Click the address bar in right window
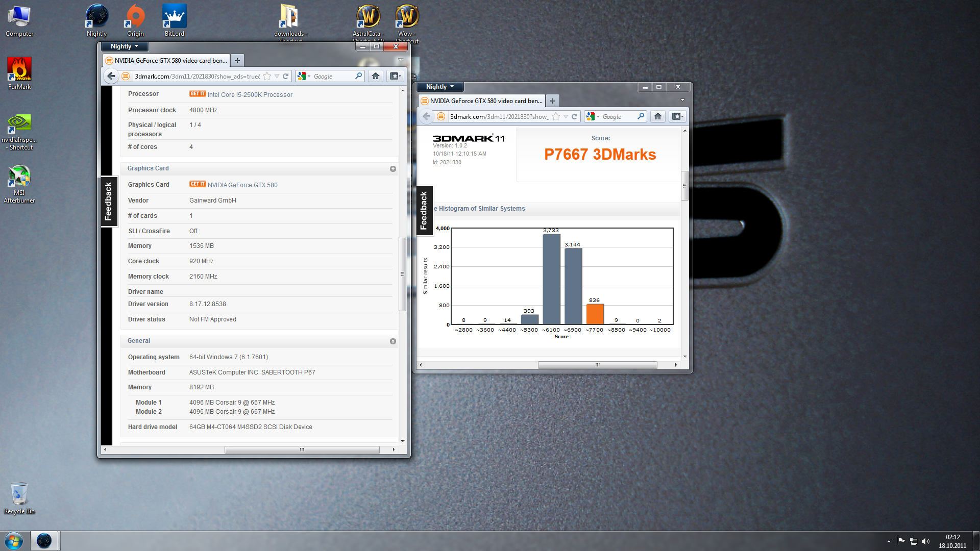 499,116
